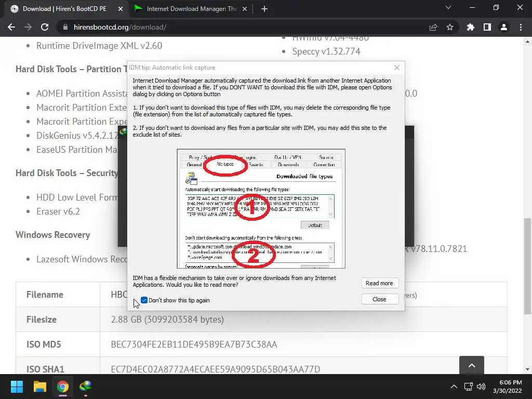
Task: Click Speccy v1.32.774 list item
Action: coord(326,51)
